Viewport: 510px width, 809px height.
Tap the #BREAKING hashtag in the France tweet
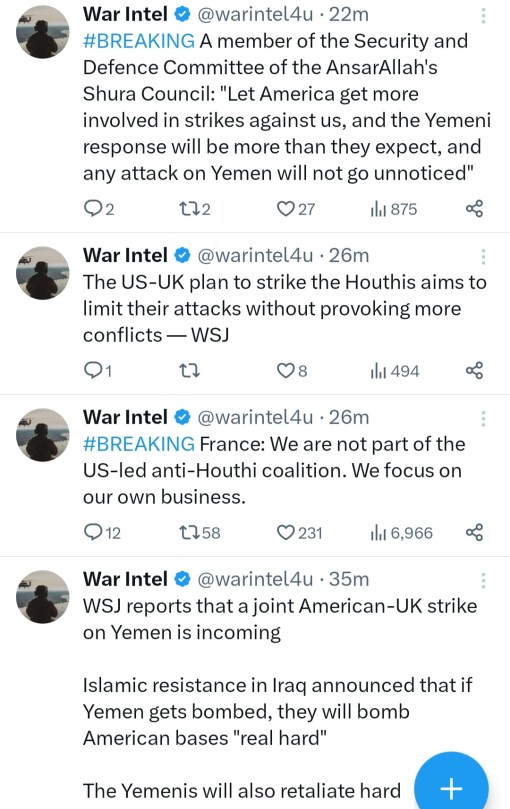coord(139,444)
